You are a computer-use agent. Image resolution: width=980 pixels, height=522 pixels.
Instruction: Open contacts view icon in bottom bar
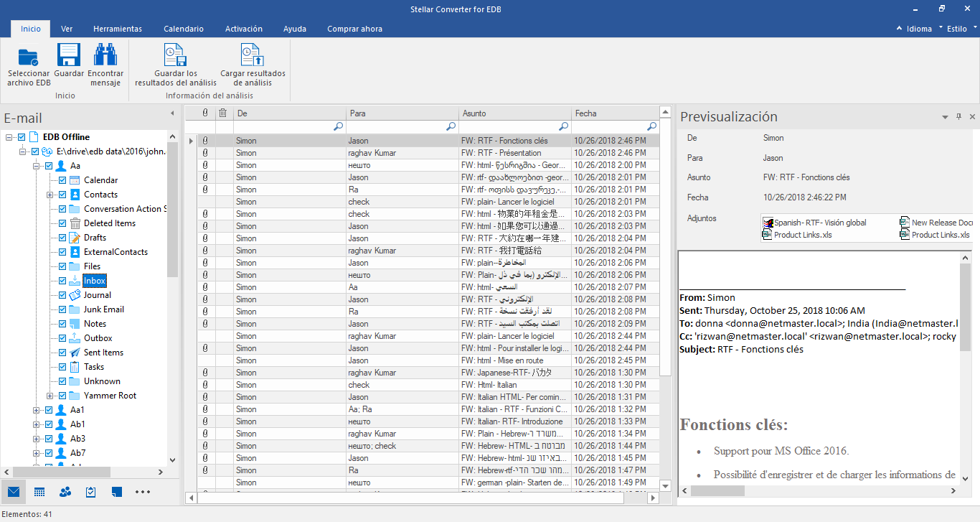[x=65, y=492]
